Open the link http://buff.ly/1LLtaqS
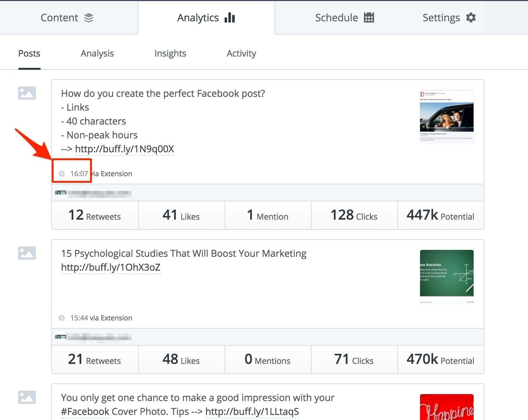 click(252, 411)
